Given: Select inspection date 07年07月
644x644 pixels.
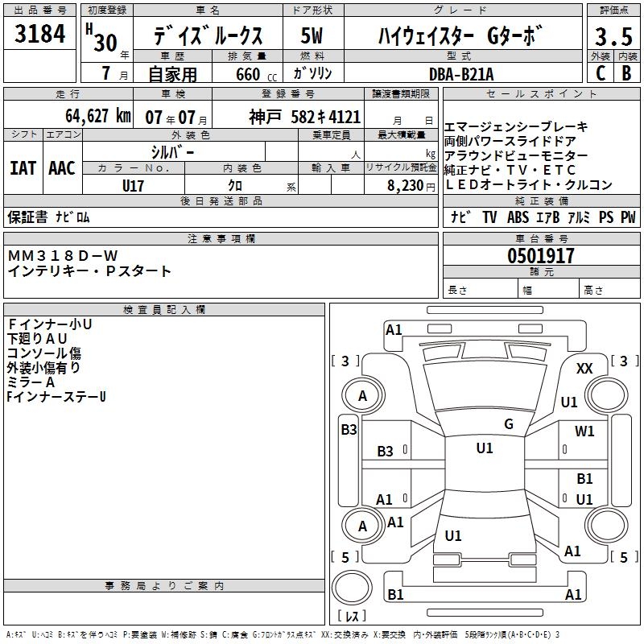Looking at the screenshot, I should click(x=176, y=118).
